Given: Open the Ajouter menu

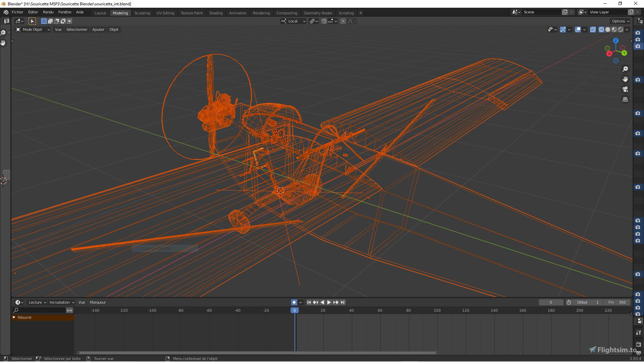Looking at the screenshot, I should [x=98, y=29].
